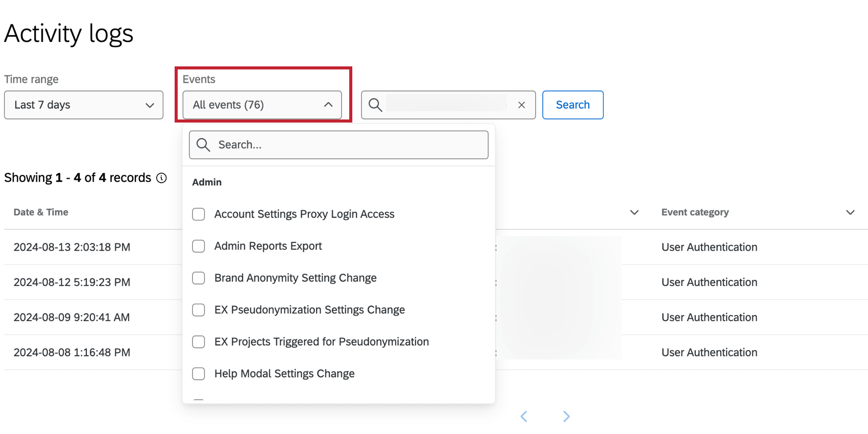Click the X icon to clear the search field
Image resolution: width=868 pixels, height=434 pixels.
pos(521,105)
